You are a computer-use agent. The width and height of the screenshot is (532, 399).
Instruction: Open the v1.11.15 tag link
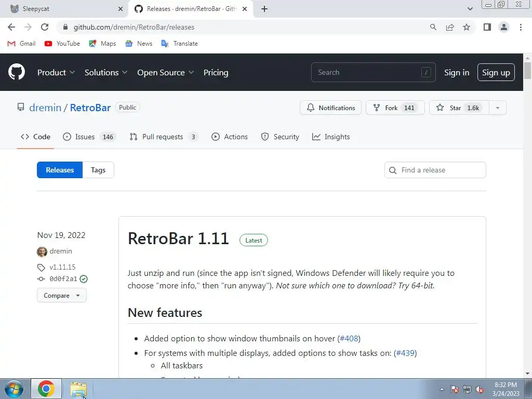[62, 267]
